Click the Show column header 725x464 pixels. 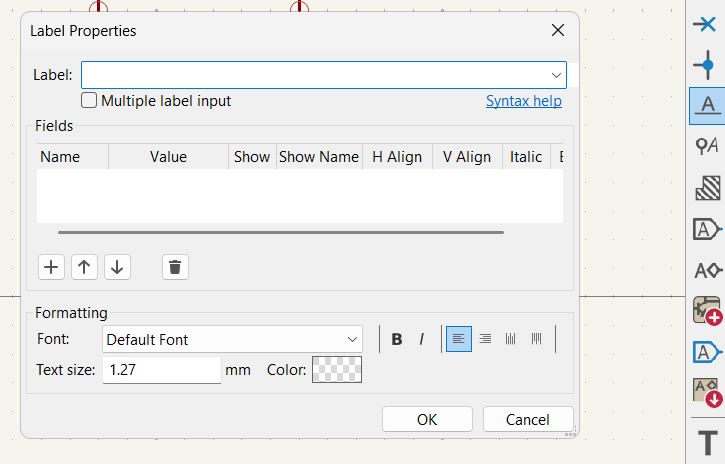[x=252, y=157]
